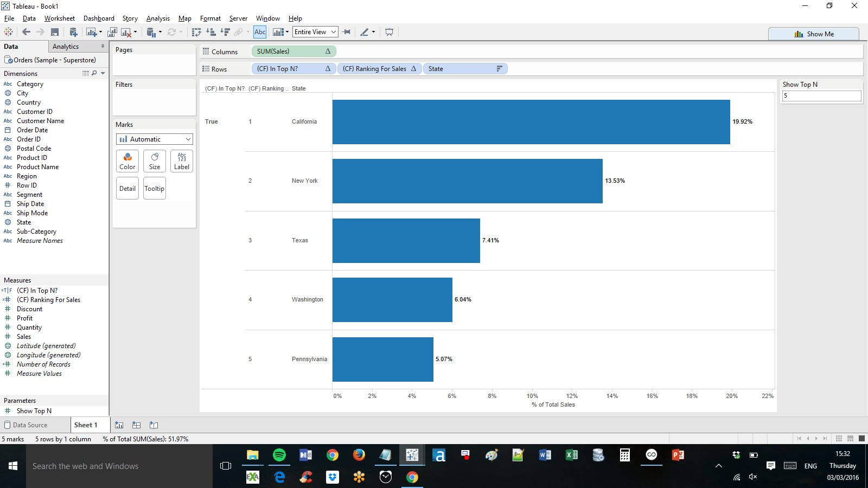The image size is (868, 488).
Task: Click the Show Me button
Action: coord(813,34)
